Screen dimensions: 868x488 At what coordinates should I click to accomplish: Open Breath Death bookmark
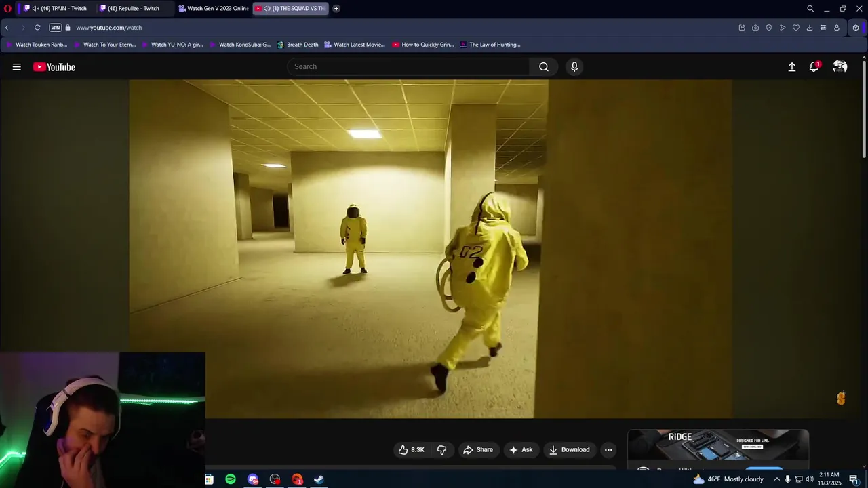tap(298, 45)
